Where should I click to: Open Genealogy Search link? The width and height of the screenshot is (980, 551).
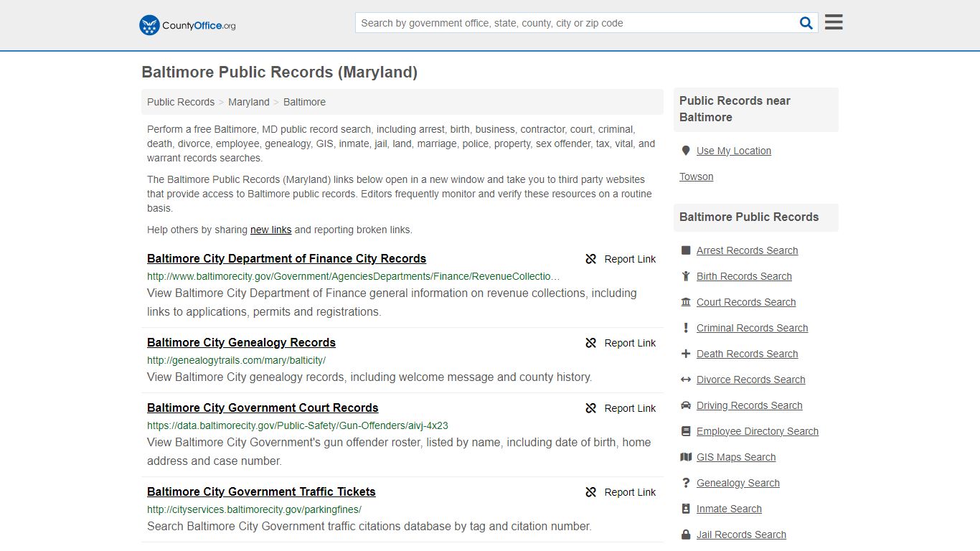click(738, 483)
